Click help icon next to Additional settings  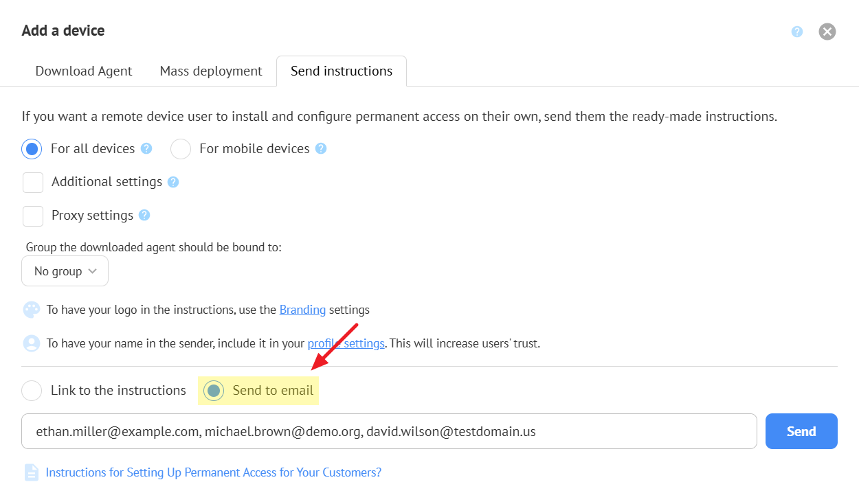point(173,182)
